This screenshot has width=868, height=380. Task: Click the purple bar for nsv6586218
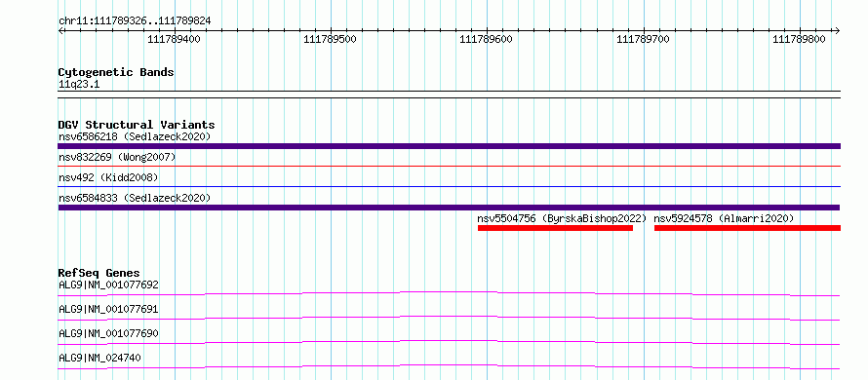coord(449,146)
